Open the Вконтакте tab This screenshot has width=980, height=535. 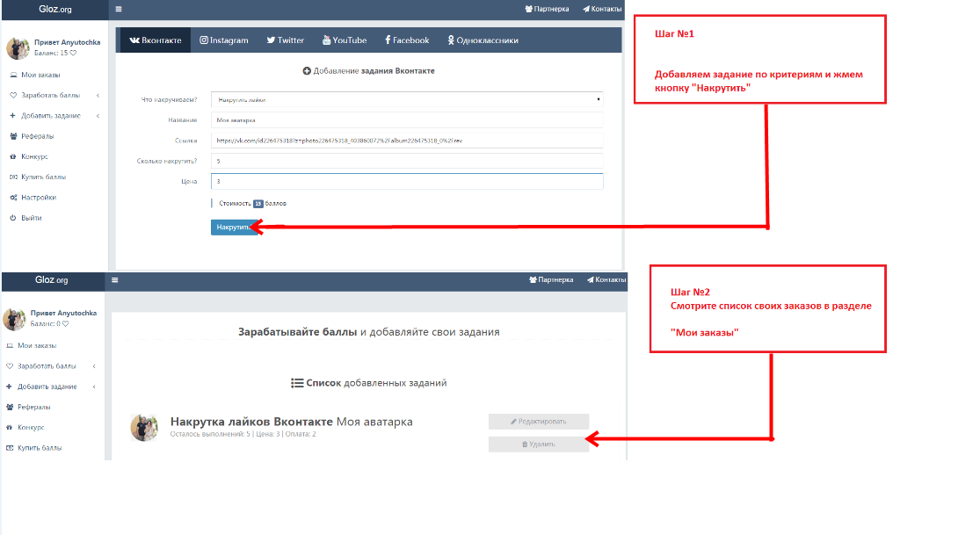(x=156, y=40)
